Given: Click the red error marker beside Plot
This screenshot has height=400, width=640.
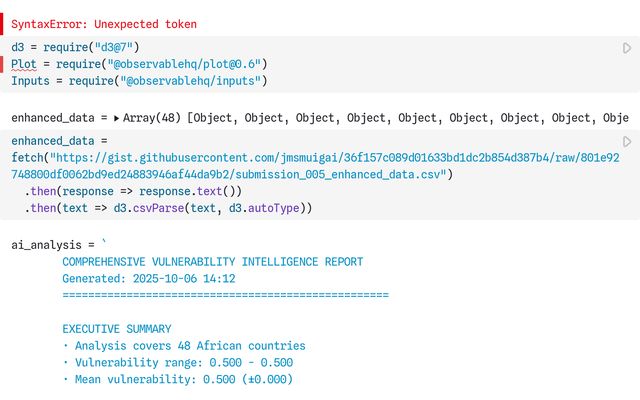Looking at the screenshot, I should (x=3, y=64).
